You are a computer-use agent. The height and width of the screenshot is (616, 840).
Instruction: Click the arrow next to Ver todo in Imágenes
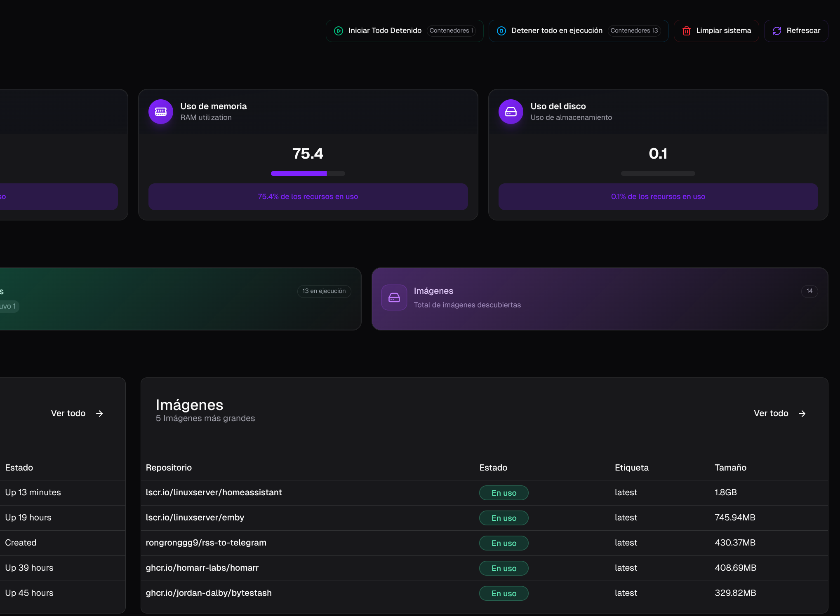tap(802, 414)
